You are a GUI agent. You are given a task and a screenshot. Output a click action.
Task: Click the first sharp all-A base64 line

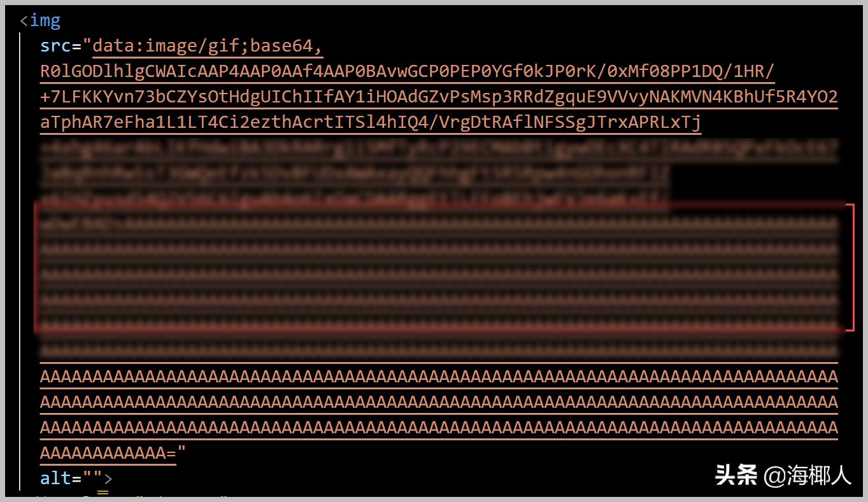(439, 377)
